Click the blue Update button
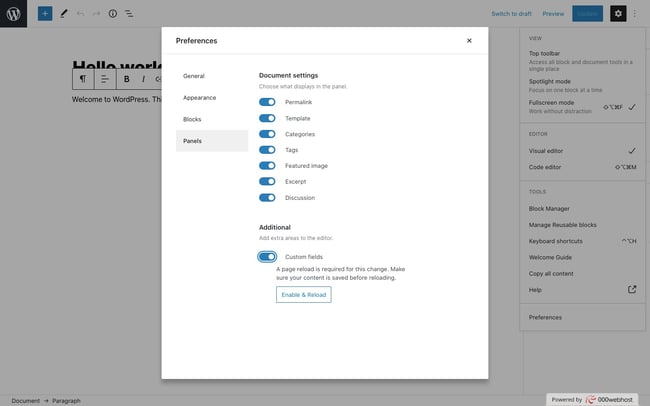This screenshot has height=406, width=650. pyautogui.click(x=587, y=14)
